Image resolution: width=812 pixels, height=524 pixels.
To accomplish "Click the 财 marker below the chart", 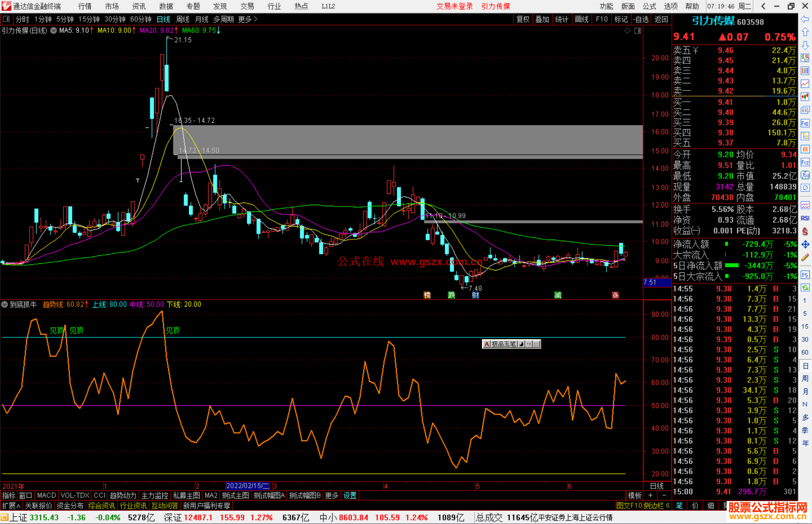I will point(476,295).
